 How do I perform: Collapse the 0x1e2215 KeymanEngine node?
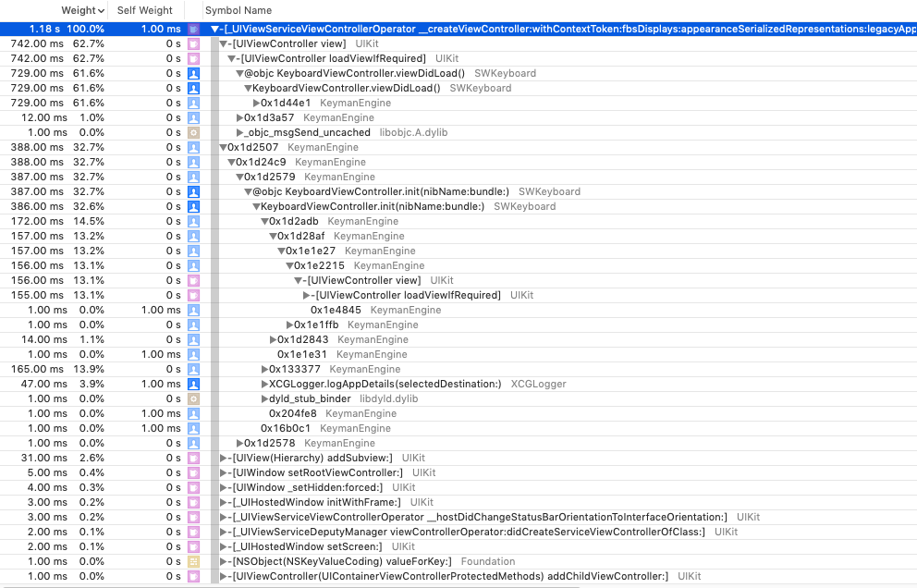tap(289, 265)
